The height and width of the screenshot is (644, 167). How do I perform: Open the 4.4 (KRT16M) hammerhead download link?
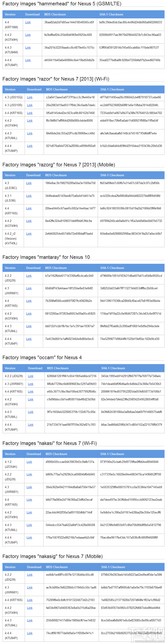tap(28, 22)
